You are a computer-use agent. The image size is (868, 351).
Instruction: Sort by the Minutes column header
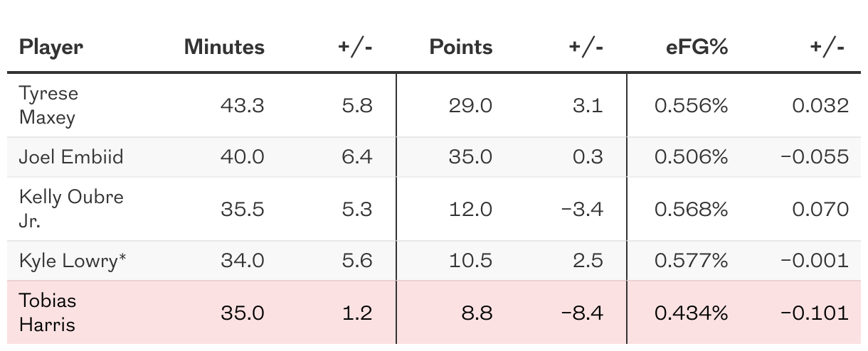[x=224, y=47]
